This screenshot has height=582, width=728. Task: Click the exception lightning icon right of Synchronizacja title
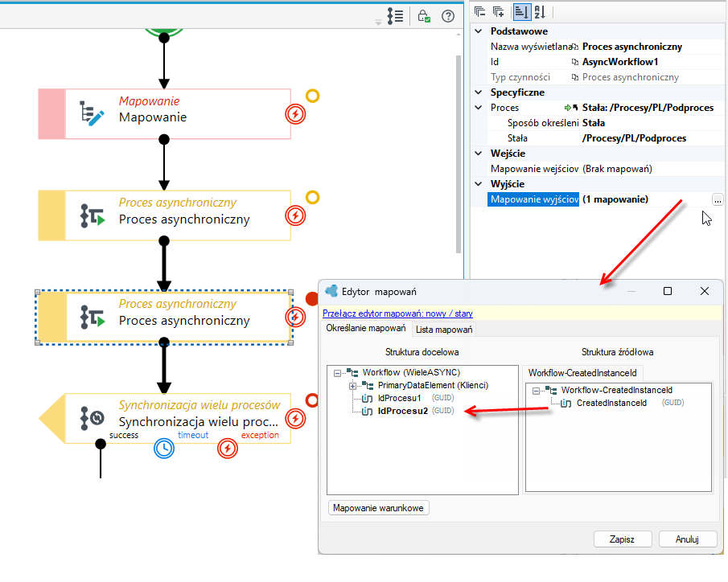pos(295,419)
